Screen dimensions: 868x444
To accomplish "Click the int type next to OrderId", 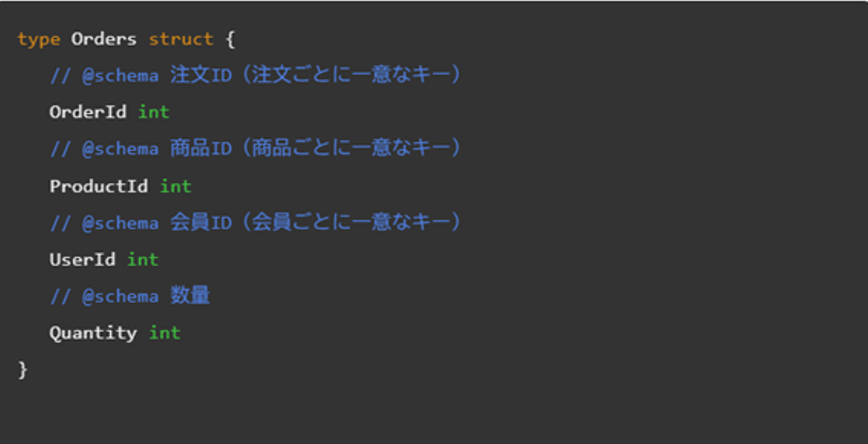I will click(x=154, y=112).
